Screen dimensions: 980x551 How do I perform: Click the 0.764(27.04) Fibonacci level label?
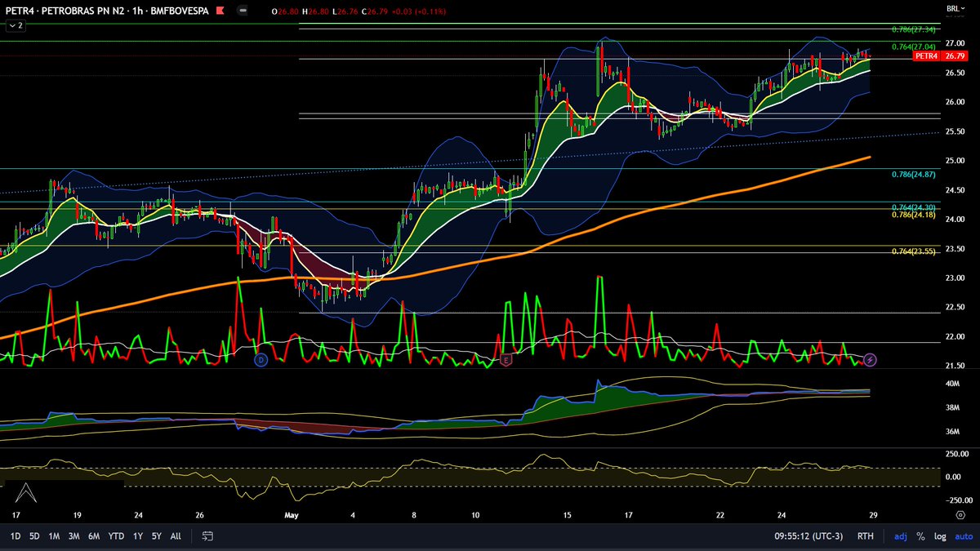[x=915, y=47]
